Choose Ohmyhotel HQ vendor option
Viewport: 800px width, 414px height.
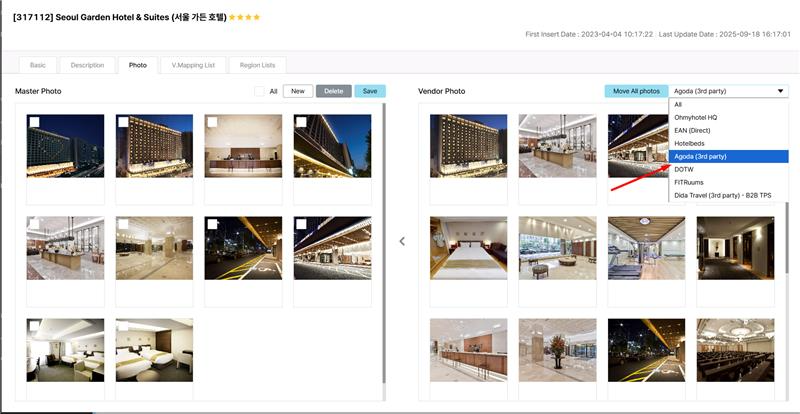[728, 117]
